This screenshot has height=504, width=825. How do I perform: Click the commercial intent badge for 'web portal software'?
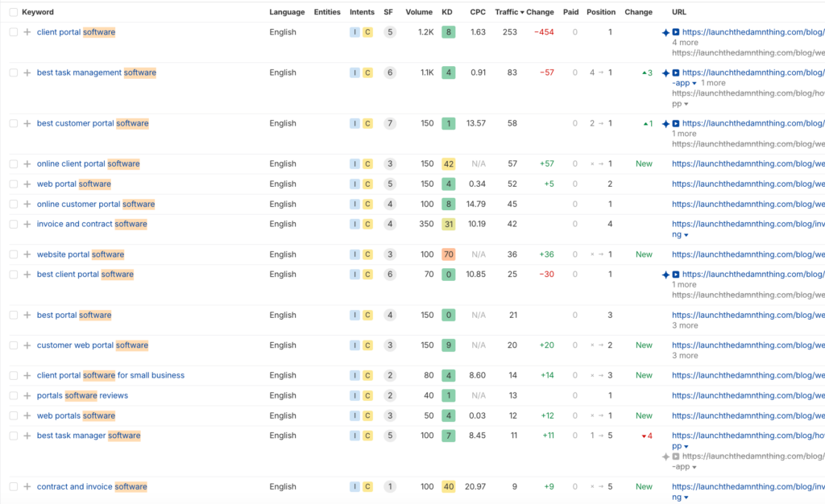[367, 184]
